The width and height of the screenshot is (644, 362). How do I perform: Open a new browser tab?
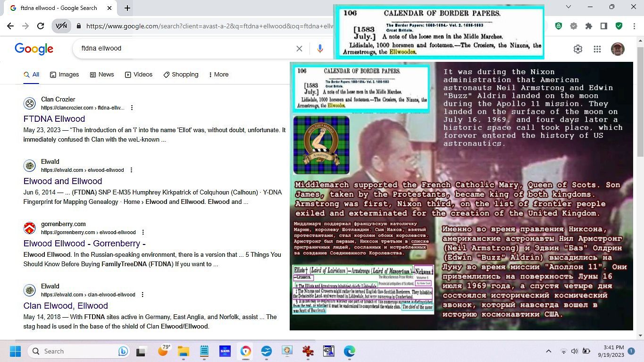(x=127, y=8)
